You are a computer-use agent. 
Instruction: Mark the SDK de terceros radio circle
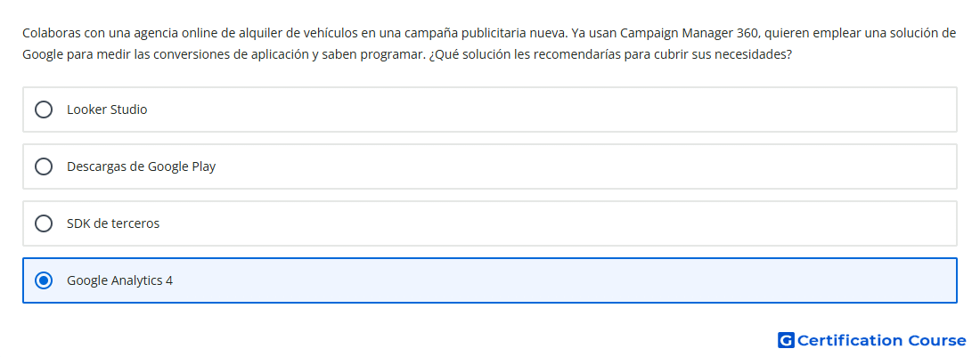44,223
